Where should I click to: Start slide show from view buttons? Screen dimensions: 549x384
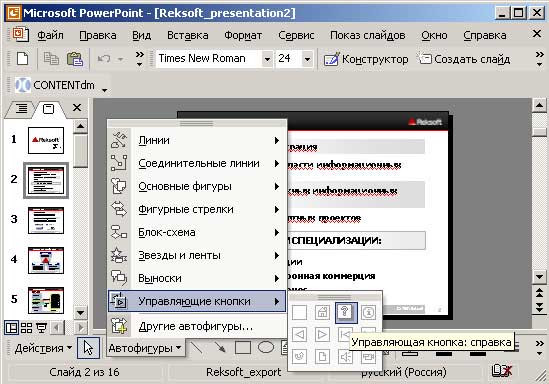(42, 328)
